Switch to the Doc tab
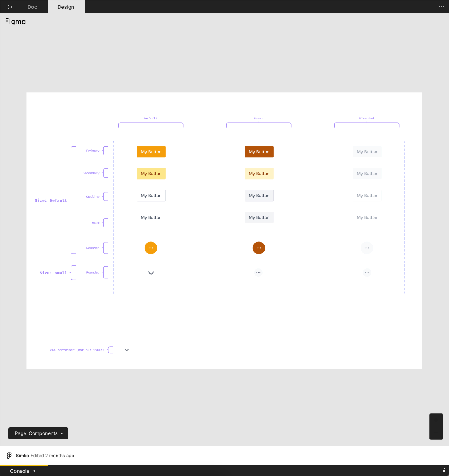 32,7
